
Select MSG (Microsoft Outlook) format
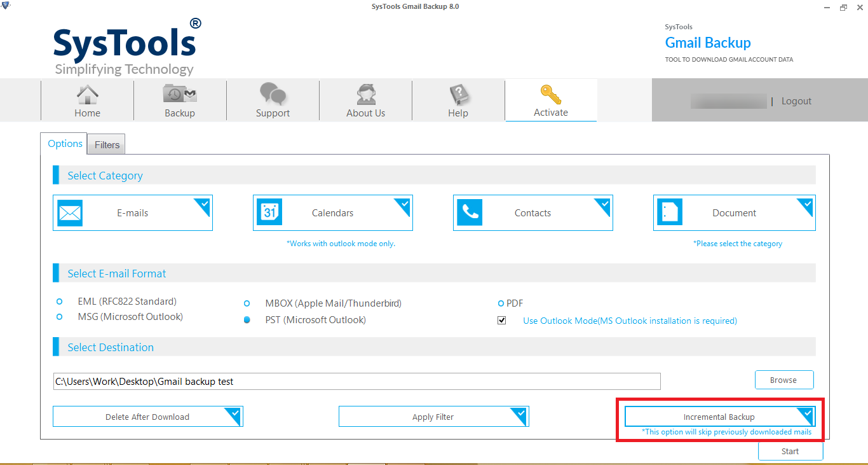59,317
